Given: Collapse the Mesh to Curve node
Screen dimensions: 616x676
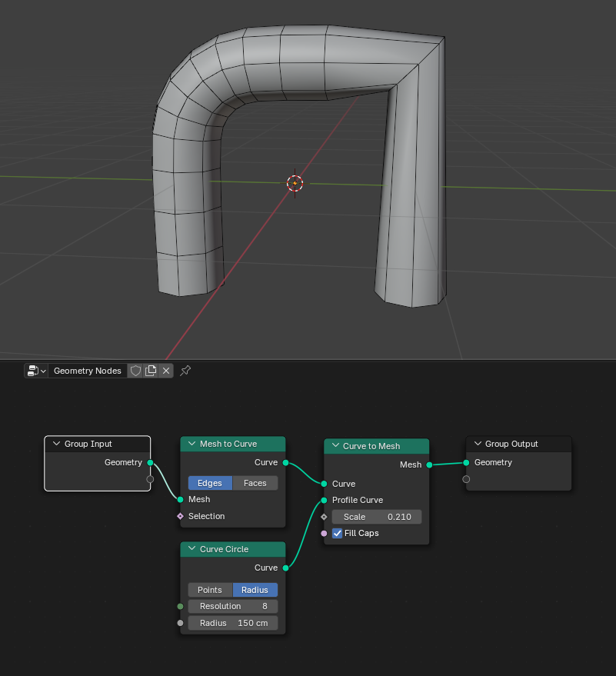Looking at the screenshot, I should point(191,444).
